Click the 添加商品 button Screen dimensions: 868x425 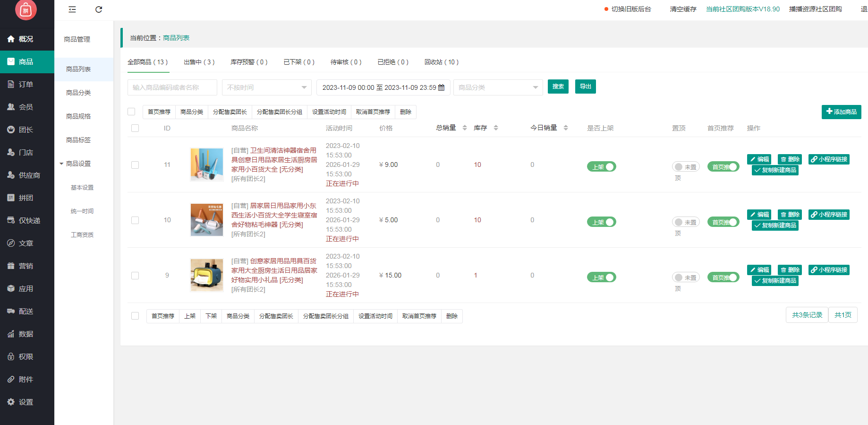point(841,112)
